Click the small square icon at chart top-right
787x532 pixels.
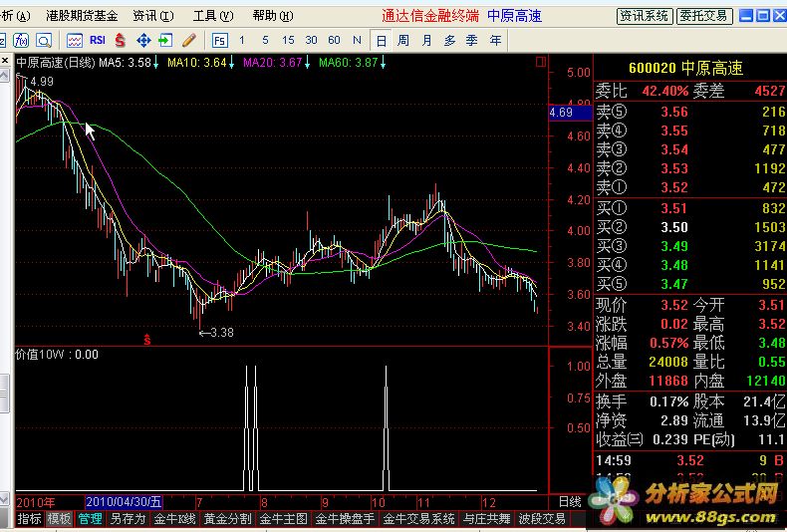point(541,62)
